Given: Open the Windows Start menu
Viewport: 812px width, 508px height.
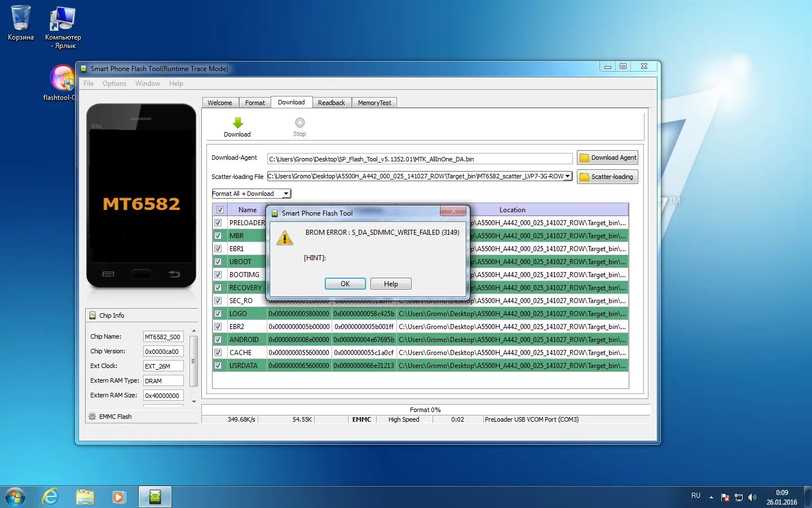Looking at the screenshot, I should click(x=15, y=497).
